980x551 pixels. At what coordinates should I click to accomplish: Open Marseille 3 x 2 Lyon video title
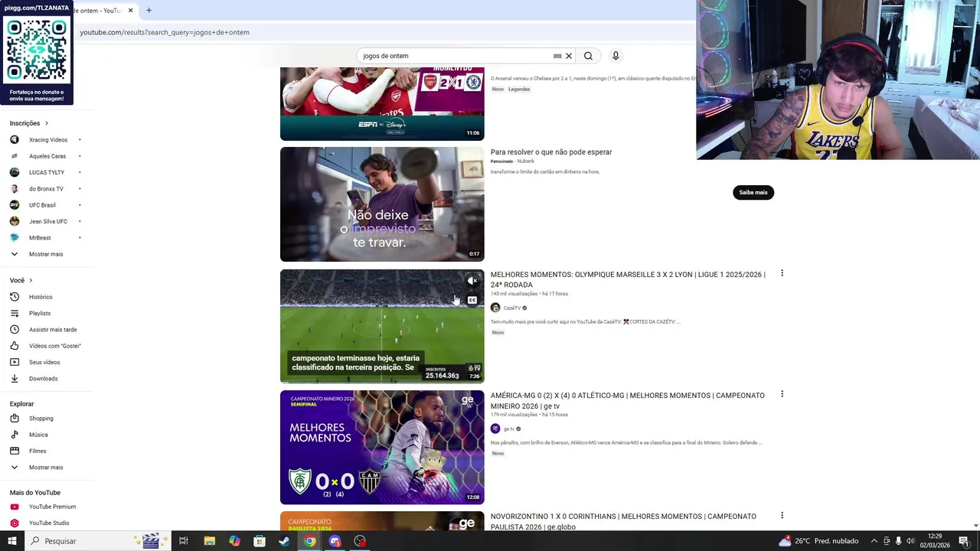click(x=628, y=279)
